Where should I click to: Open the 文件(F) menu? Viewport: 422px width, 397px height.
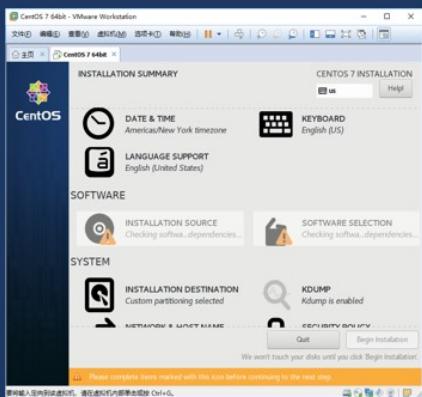click(x=21, y=34)
